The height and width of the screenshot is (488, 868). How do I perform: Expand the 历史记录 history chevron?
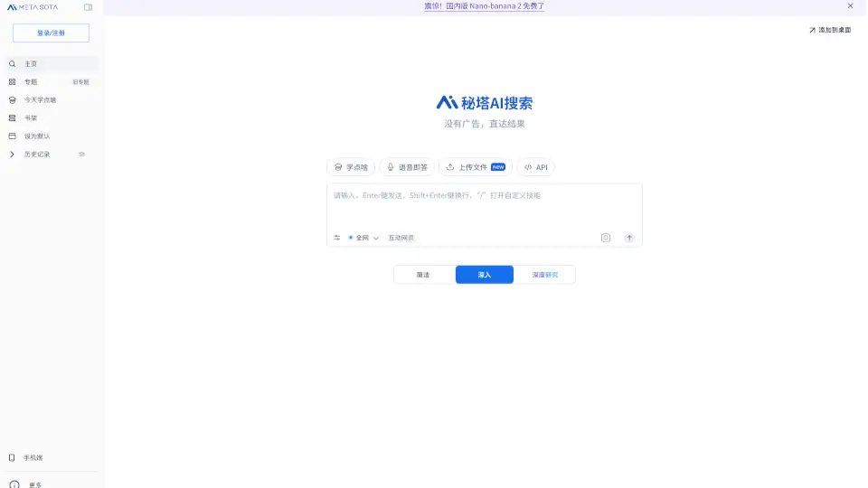coord(12,155)
